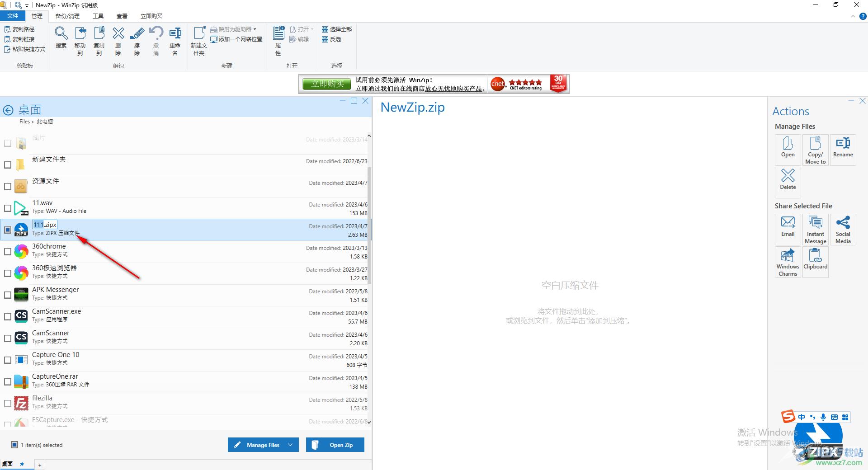868x470 pixels.
Task: Click the Open Zip button
Action: pyautogui.click(x=335, y=445)
